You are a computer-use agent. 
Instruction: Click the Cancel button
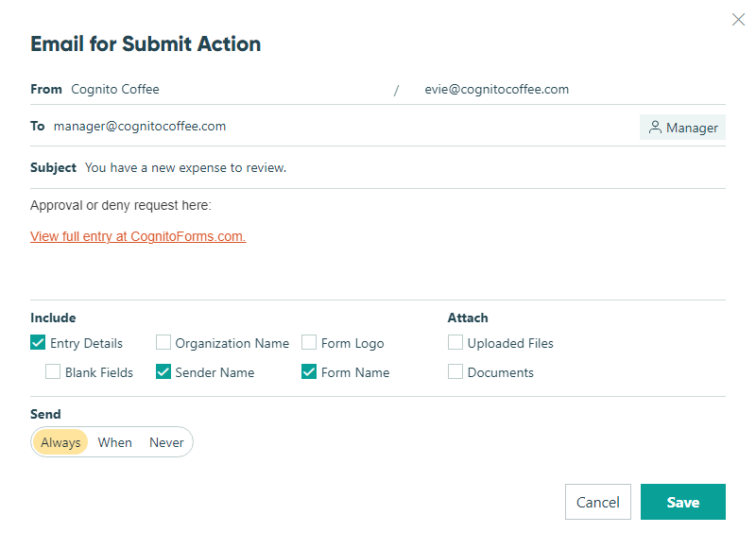coord(598,502)
